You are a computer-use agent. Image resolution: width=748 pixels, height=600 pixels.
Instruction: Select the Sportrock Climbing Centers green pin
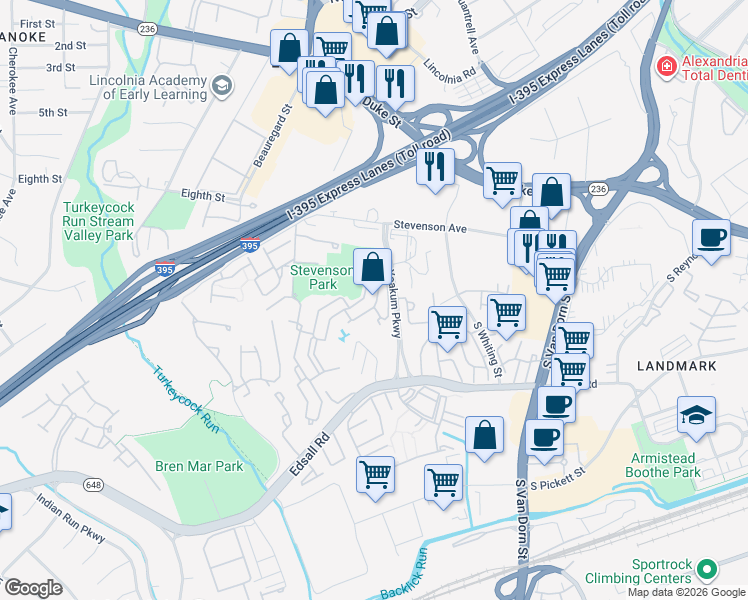coord(707,569)
